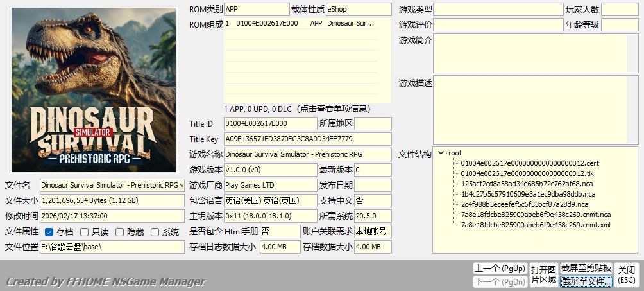This screenshot has width=644, height=291.
Task: Click the 文件位置 path field
Action: pyautogui.click(x=112, y=247)
